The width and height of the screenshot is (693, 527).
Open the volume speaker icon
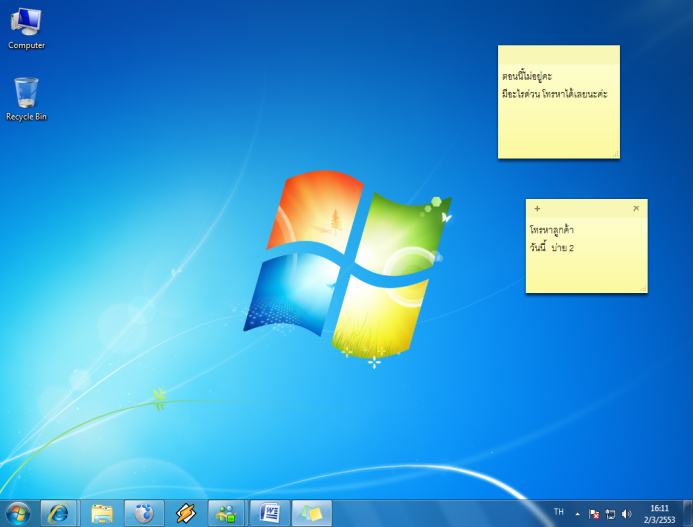click(x=626, y=514)
